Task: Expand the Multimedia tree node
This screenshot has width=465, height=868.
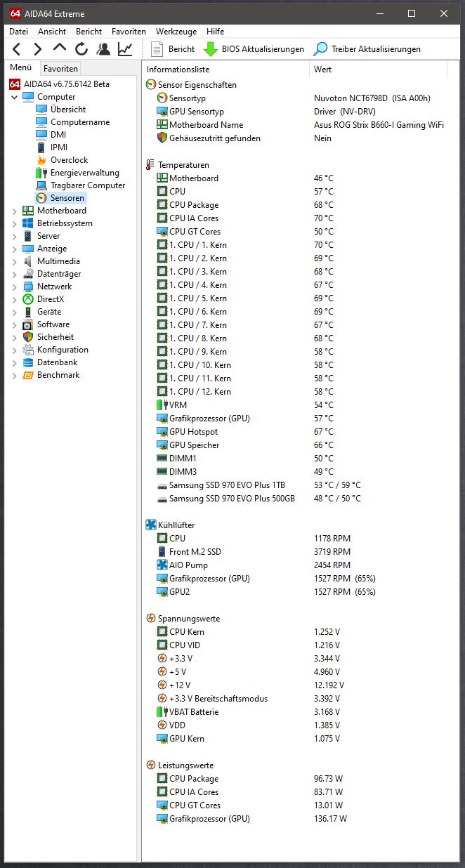Action: click(15, 261)
